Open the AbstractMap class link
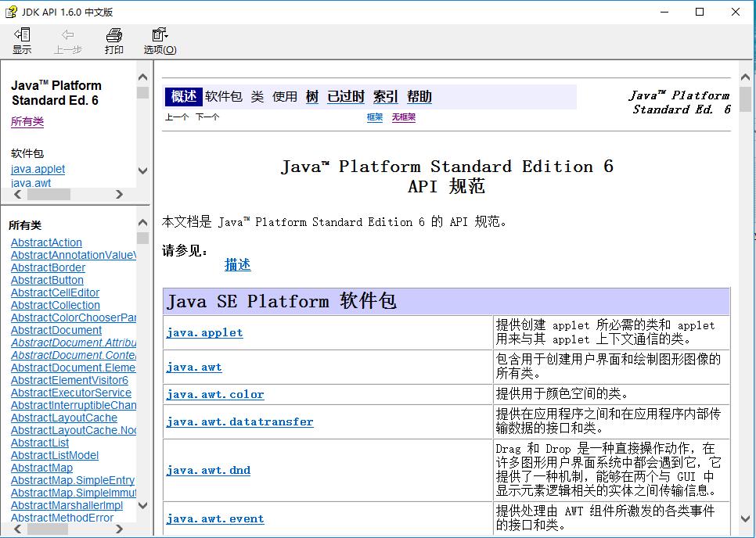The height and width of the screenshot is (538, 756). (x=41, y=468)
